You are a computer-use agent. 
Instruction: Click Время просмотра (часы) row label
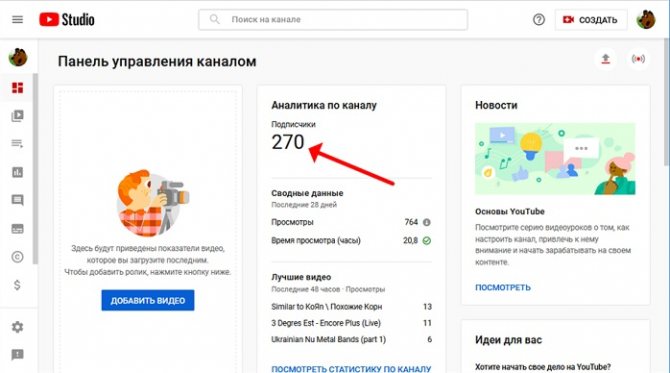(316, 241)
